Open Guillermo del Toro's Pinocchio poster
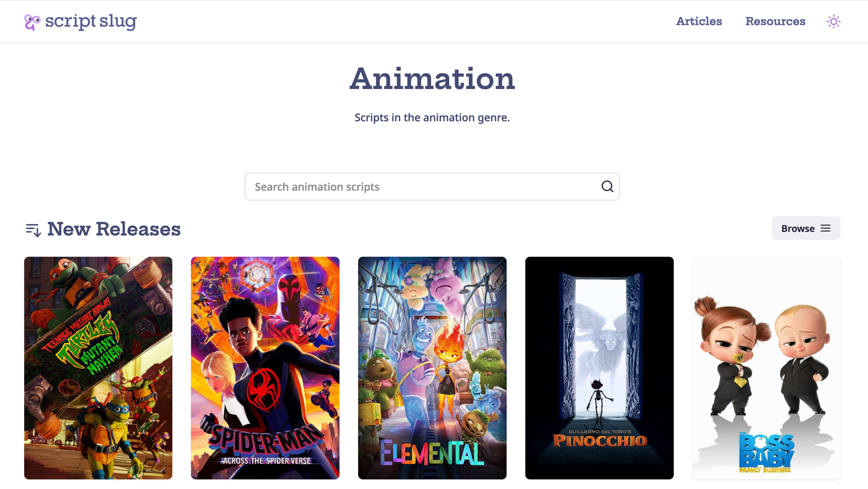Screen dimensions: 868x489 (599, 368)
